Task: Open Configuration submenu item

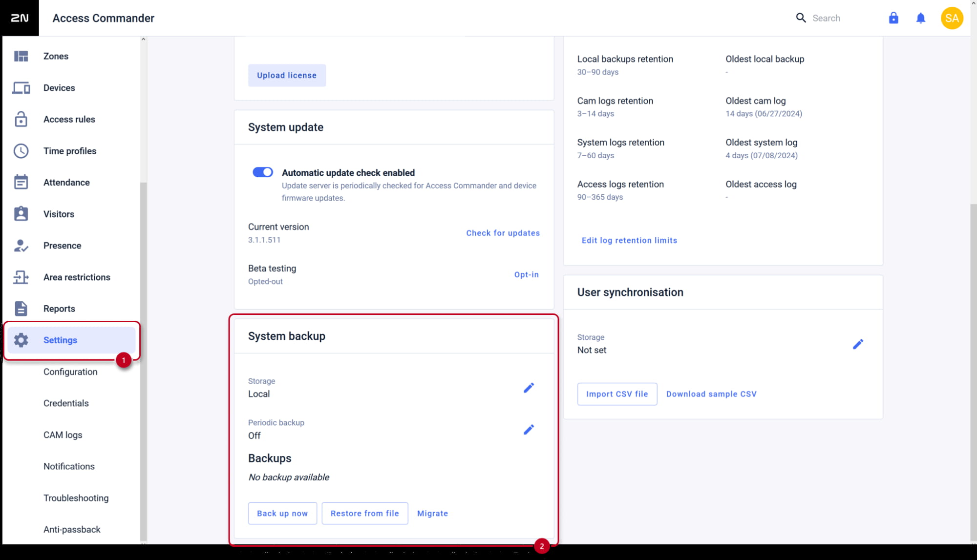Action: click(x=70, y=372)
